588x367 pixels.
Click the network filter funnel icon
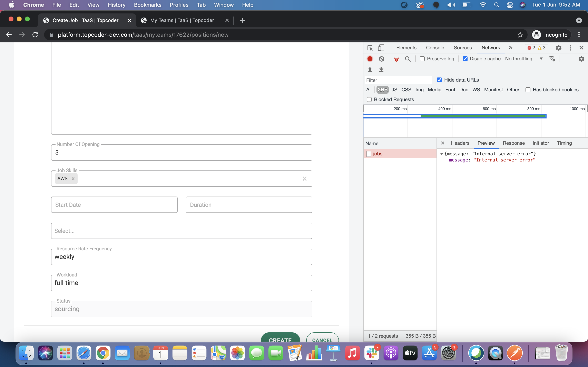tap(396, 59)
